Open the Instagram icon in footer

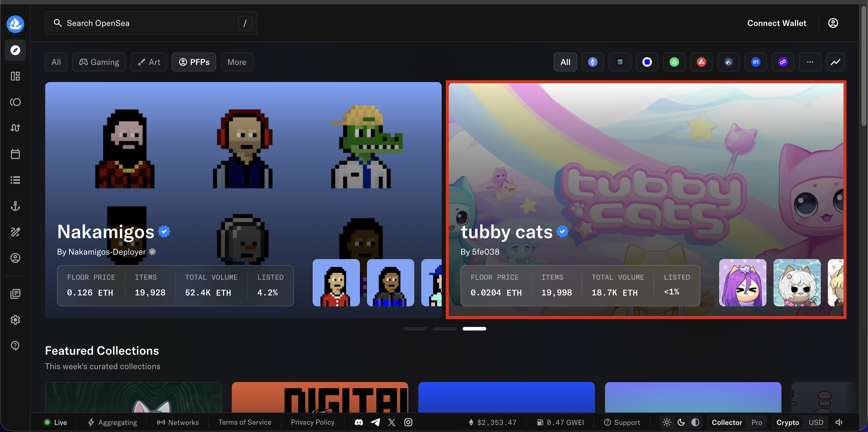408,422
